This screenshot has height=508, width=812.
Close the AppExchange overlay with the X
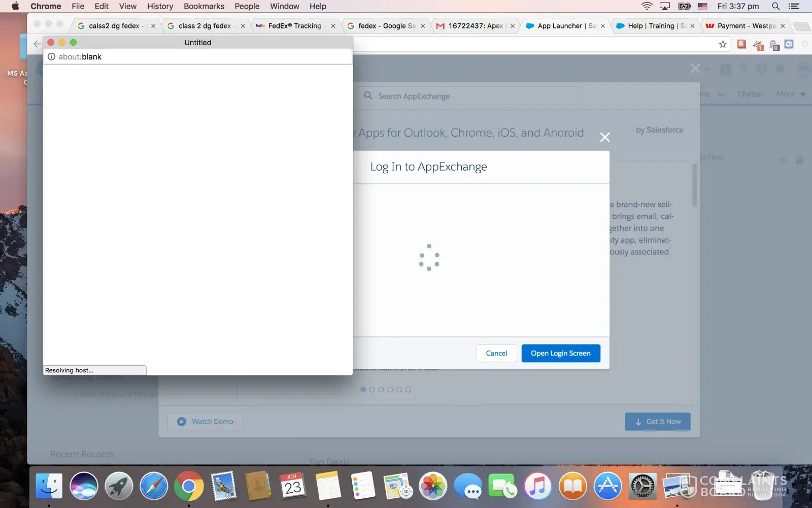coord(695,68)
